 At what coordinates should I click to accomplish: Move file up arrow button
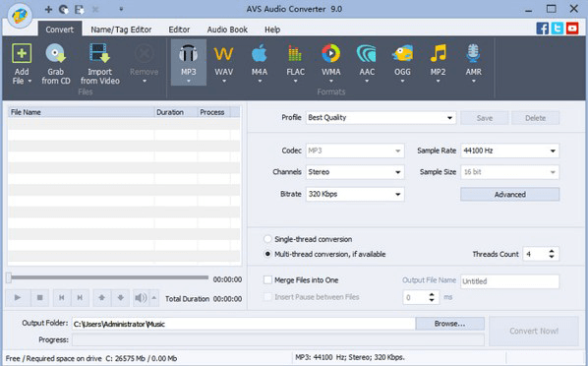101,298
